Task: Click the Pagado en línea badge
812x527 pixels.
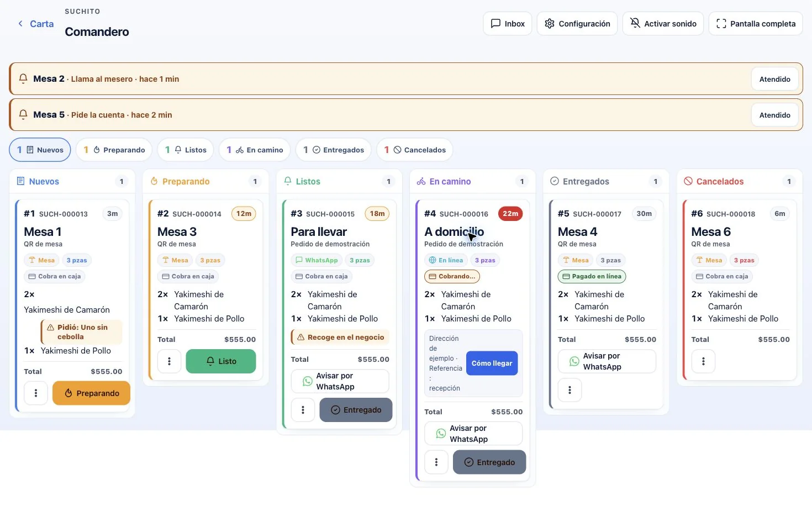Action: [592, 276]
